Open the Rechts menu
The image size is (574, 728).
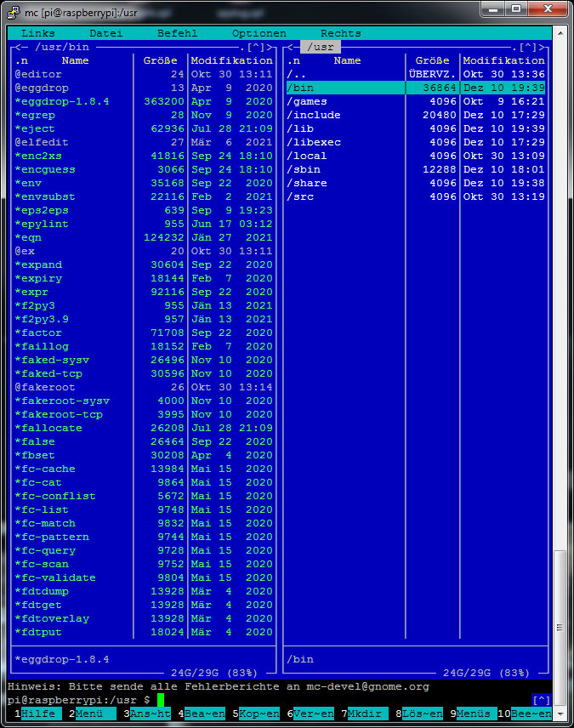[340, 33]
